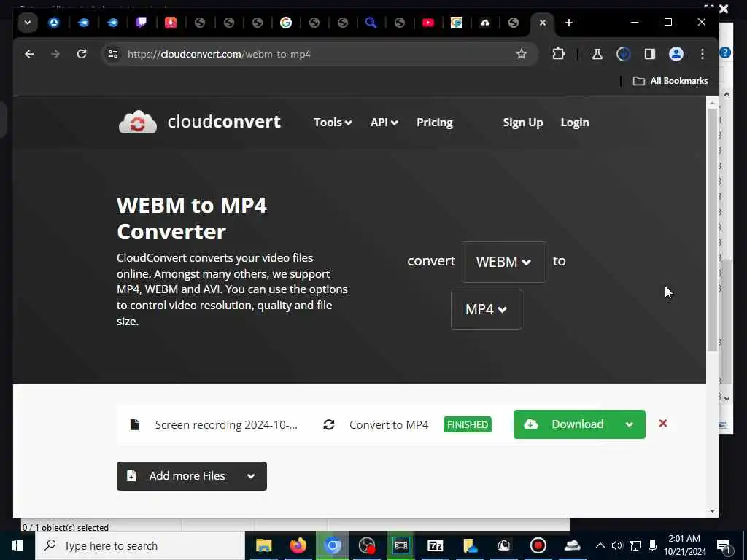Click the page vertical scrollbar thumb
The image size is (747, 560).
coord(712,230)
